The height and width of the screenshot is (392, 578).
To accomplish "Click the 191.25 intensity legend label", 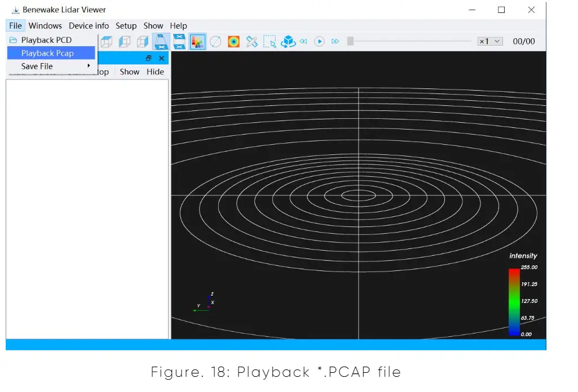I will 529,284.
